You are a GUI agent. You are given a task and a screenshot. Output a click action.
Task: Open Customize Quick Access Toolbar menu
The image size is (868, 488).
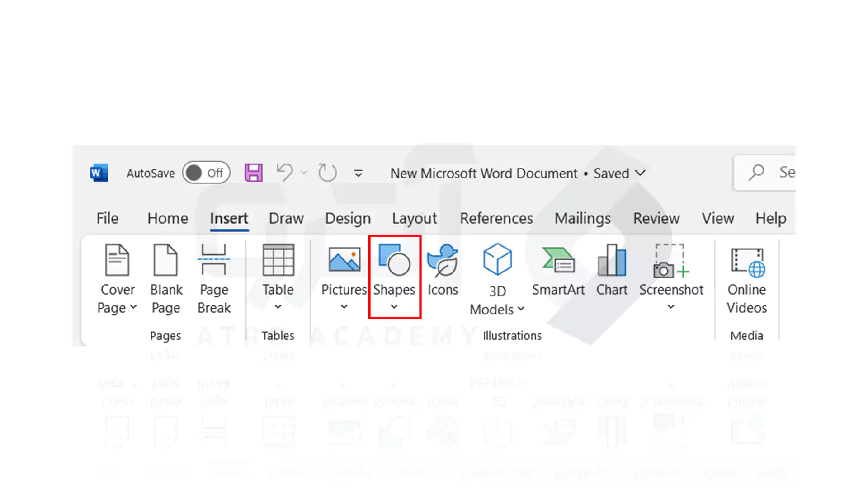point(358,174)
